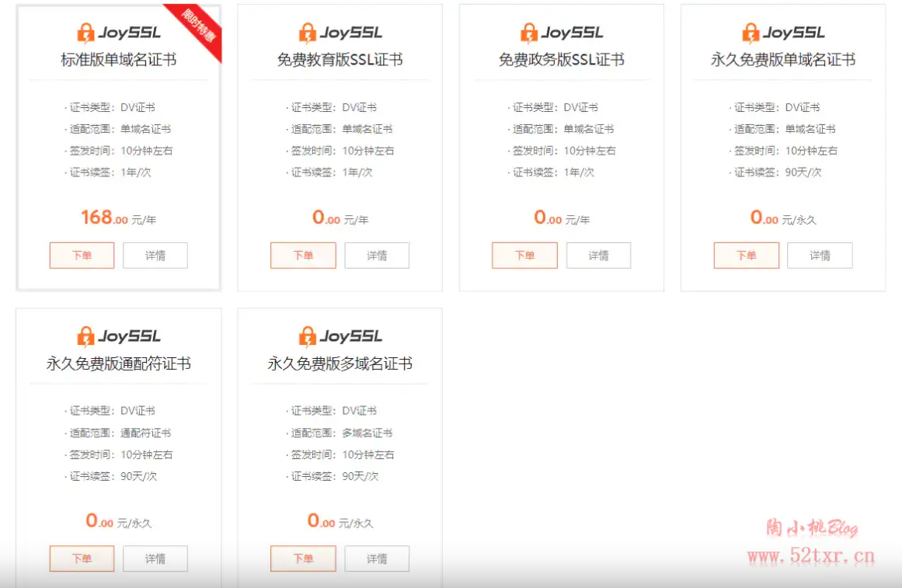Click JoySSL logo on 标准版单域名证书 card
The width and height of the screenshot is (902, 588).
(119, 33)
